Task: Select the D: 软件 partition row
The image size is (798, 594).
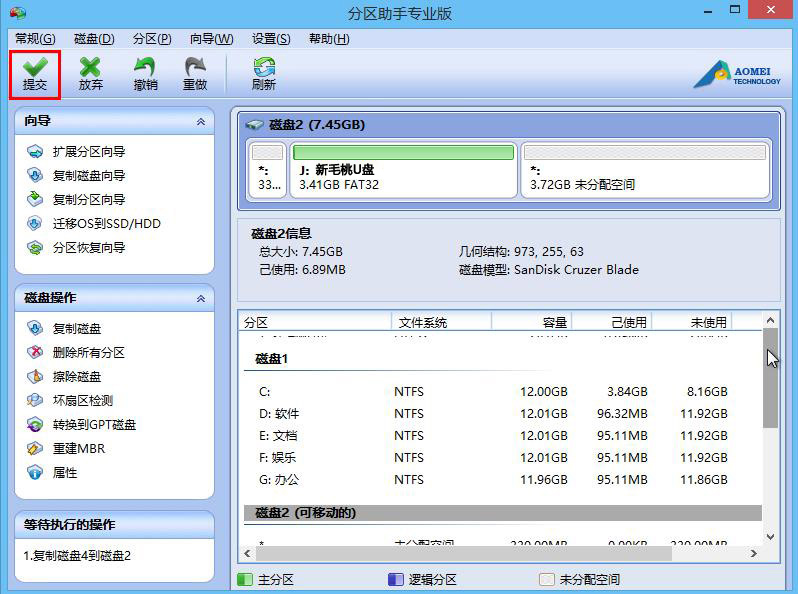Action: coord(493,413)
